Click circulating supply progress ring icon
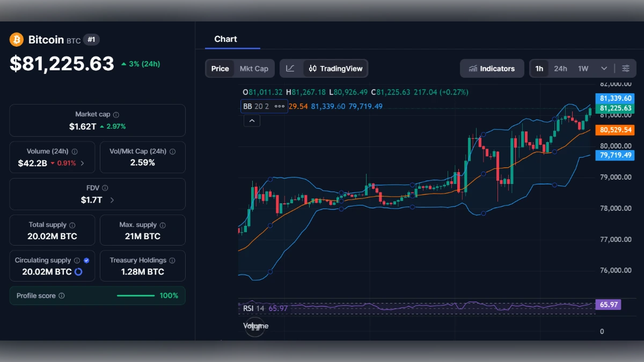Viewport: 644px width, 362px height. point(78,272)
